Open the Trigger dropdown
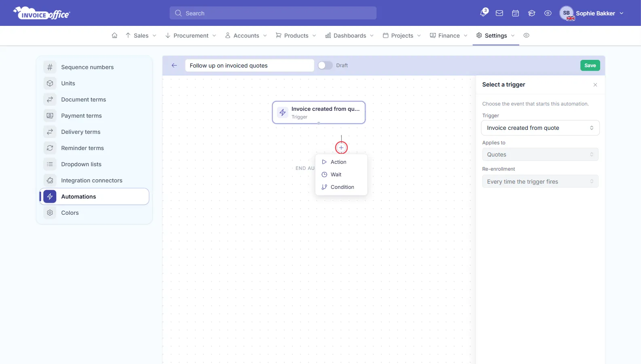The image size is (641, 364). [x=540, y=128]
